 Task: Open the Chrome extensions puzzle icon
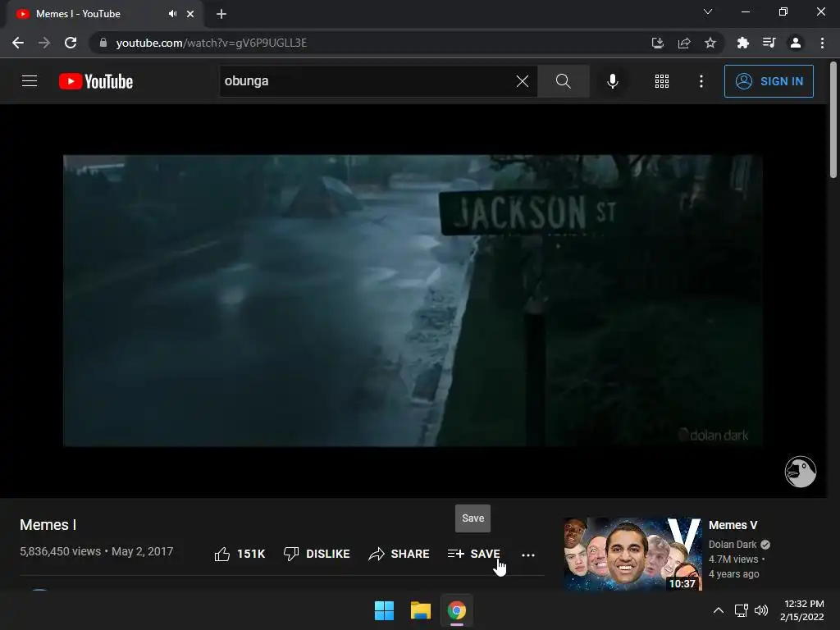743,43
